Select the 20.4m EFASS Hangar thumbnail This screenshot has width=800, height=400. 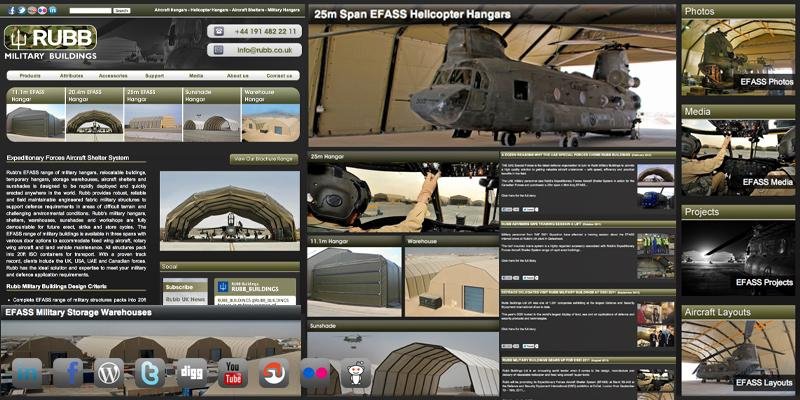[x=94, y=113]
